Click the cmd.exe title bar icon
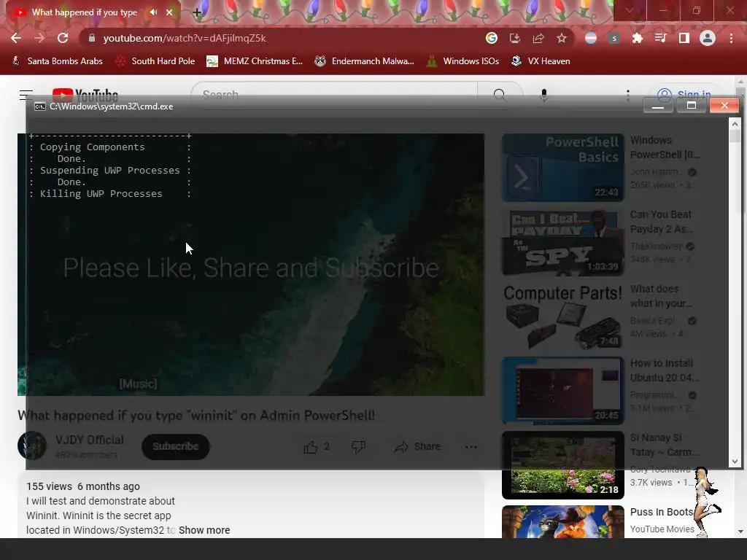Image resolution: width=747 pixels, height=560 pixels. point(40,106)
